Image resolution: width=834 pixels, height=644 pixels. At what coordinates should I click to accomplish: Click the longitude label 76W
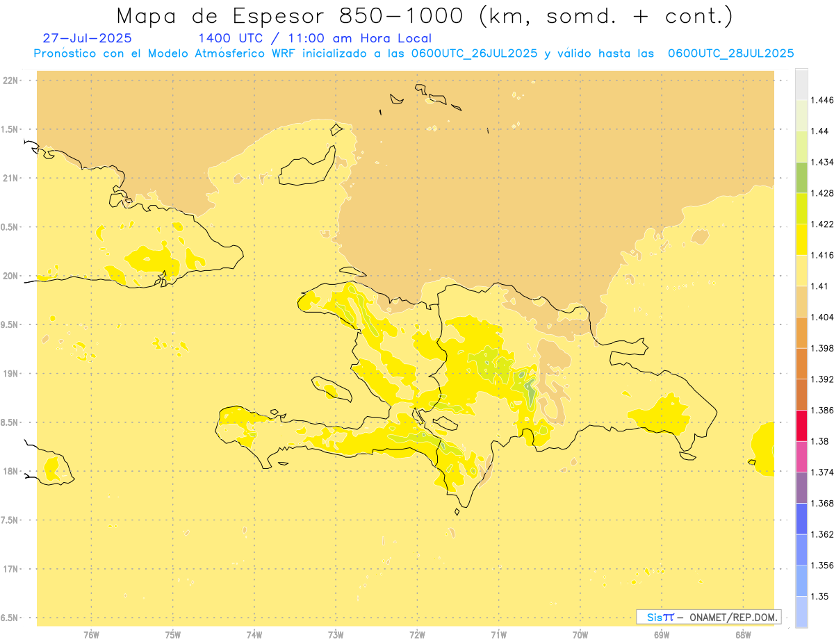pyautogui.click(x=92, y=635)
